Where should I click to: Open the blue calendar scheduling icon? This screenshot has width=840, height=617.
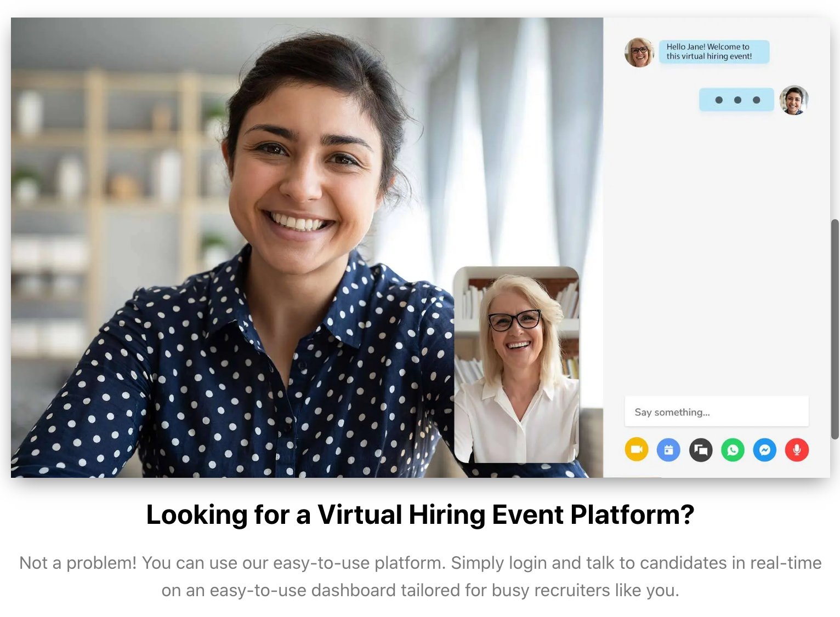pos(668,450)
